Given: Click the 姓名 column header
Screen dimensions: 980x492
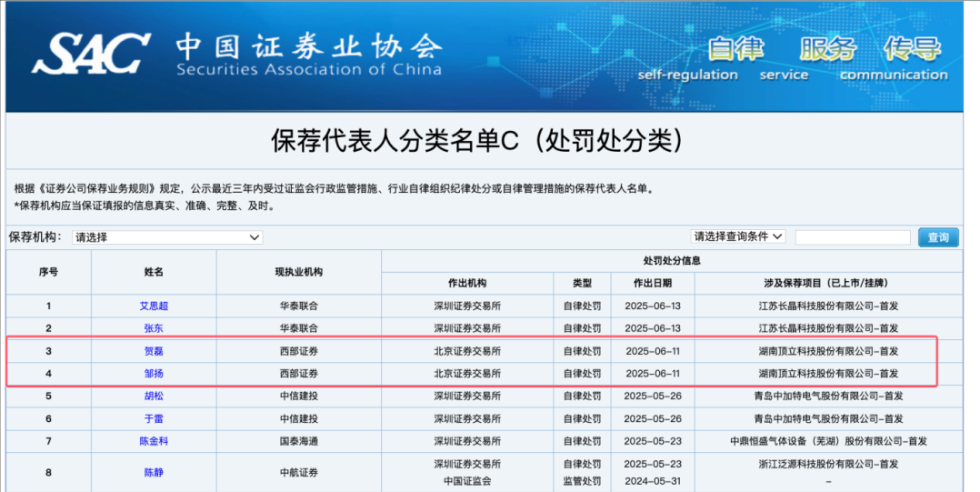Looking at the screenshot, I should (154, 272).
